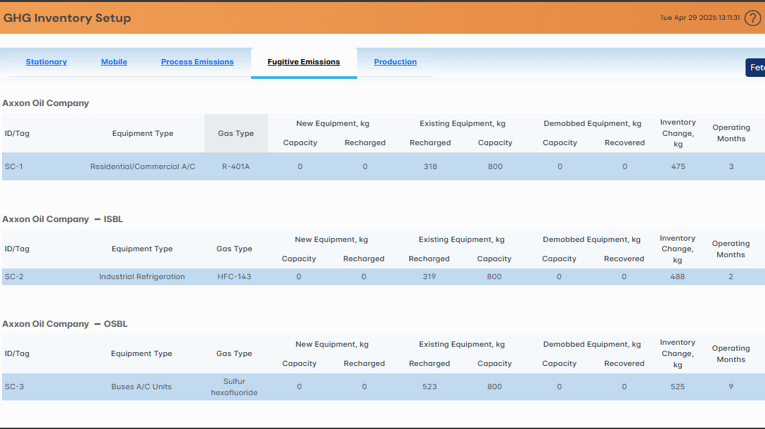Click the highlighted Gas Type header under Axxon Oil Company
This screenshot has width=765, height=429.
236,133
